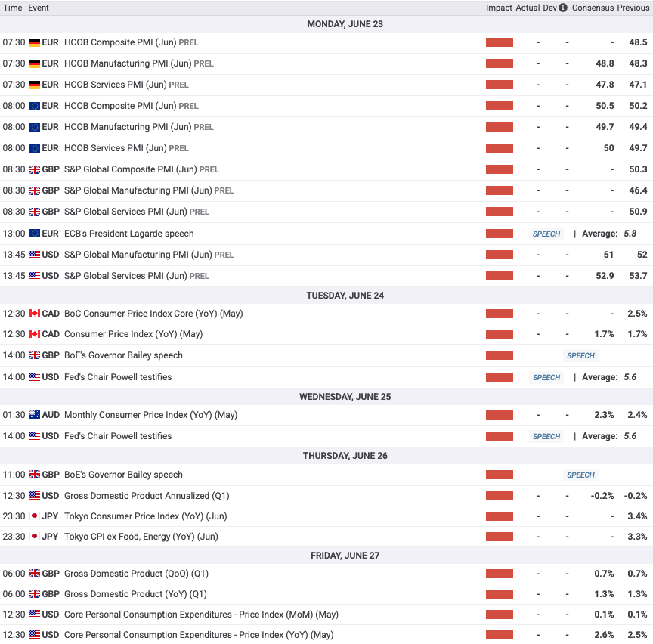
Task: Click SPEECH tag on Wednesday Fed's Chair Powell row
Action: click(x=546, y=437)
